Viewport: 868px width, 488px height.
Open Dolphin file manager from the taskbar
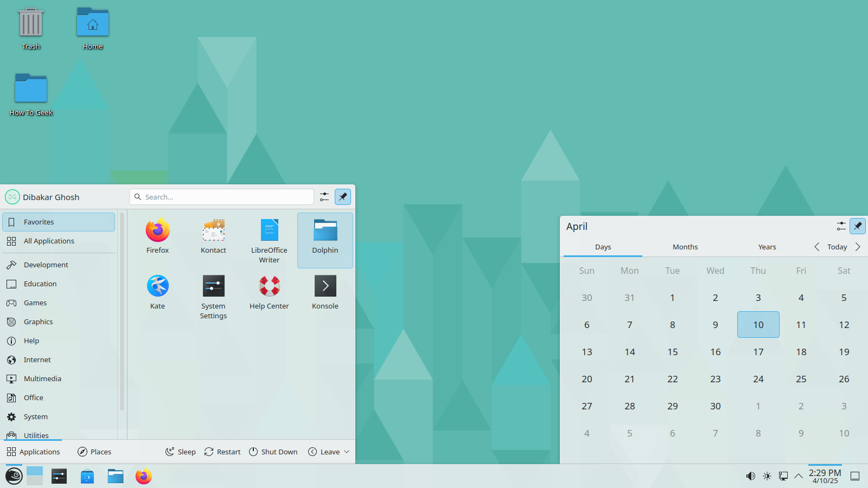(115, 476)
